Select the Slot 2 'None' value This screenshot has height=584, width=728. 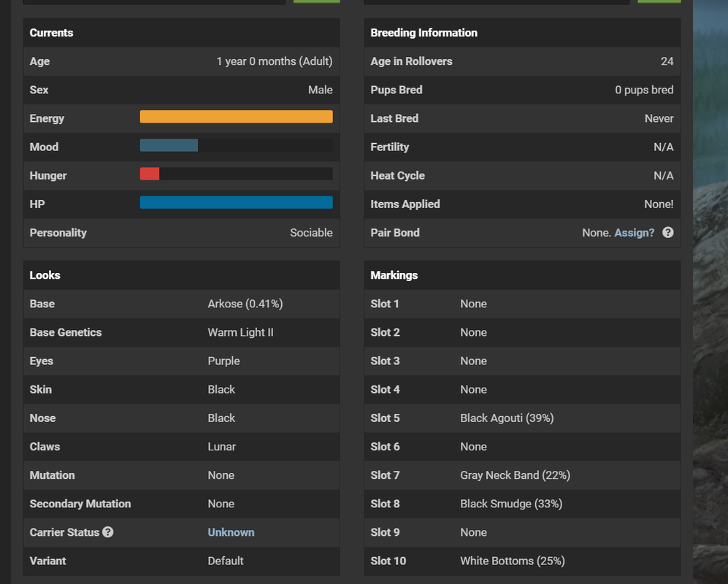coord(474,332)
